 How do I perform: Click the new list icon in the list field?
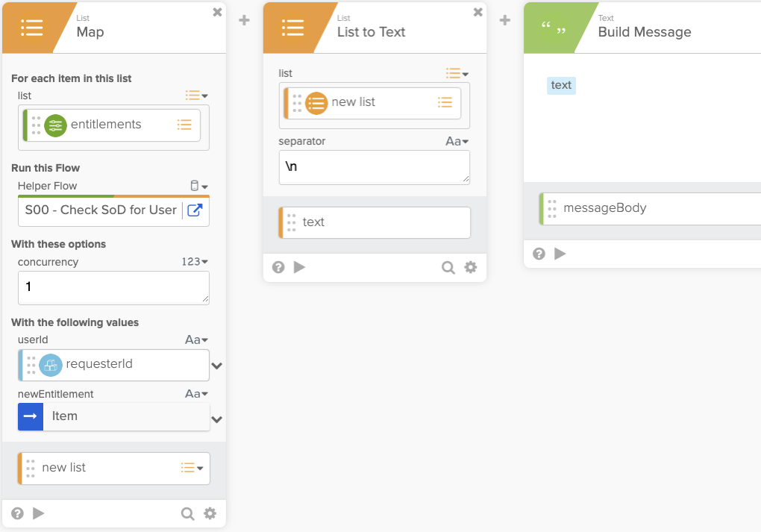(x=445, y=104)
